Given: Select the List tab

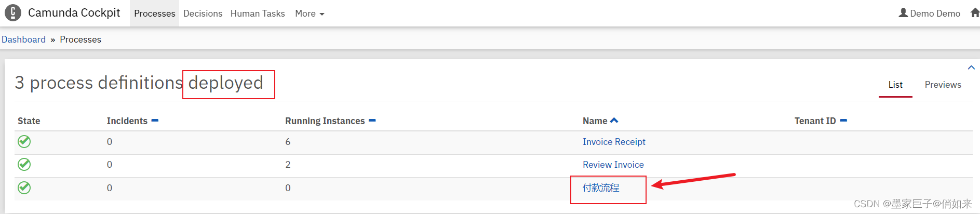Looking at the screenshot, I should [x=895, y=85].
